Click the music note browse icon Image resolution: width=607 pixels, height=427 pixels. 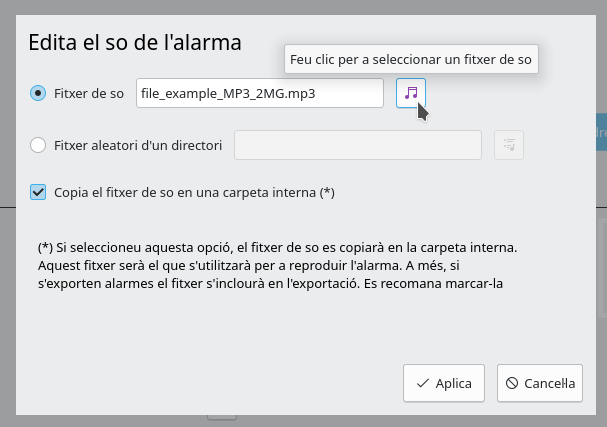410,92
